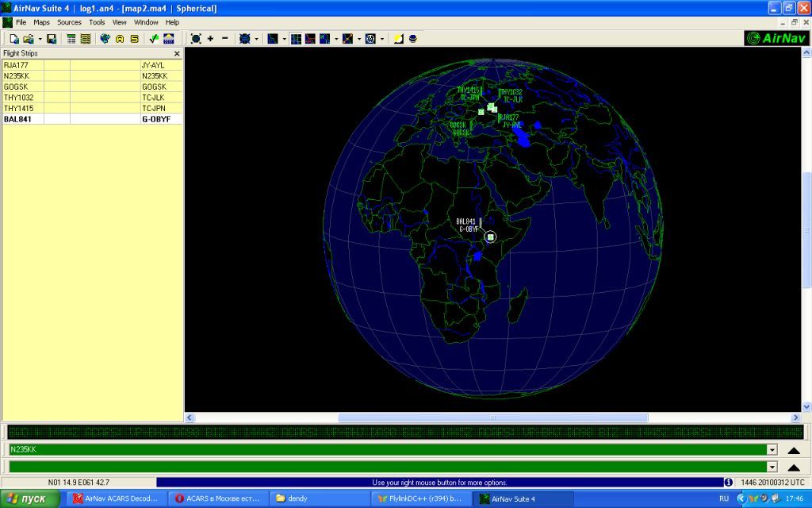The width and height of the screenshot is (812, 508).
Task: Open the Maps menu
Action: point(41,22)
